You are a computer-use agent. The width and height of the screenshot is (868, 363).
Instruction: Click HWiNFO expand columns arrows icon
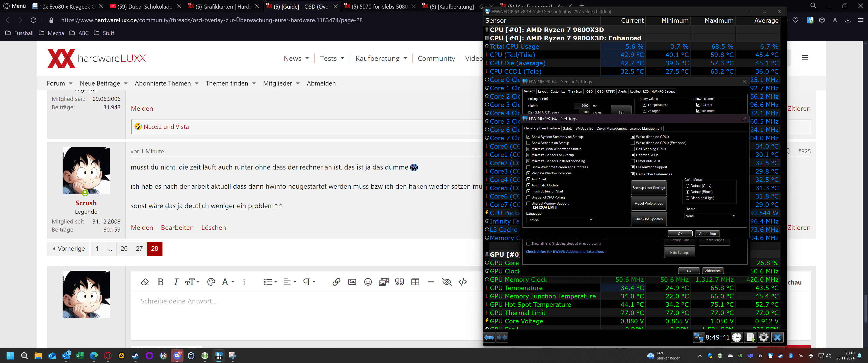click(489, 337)
